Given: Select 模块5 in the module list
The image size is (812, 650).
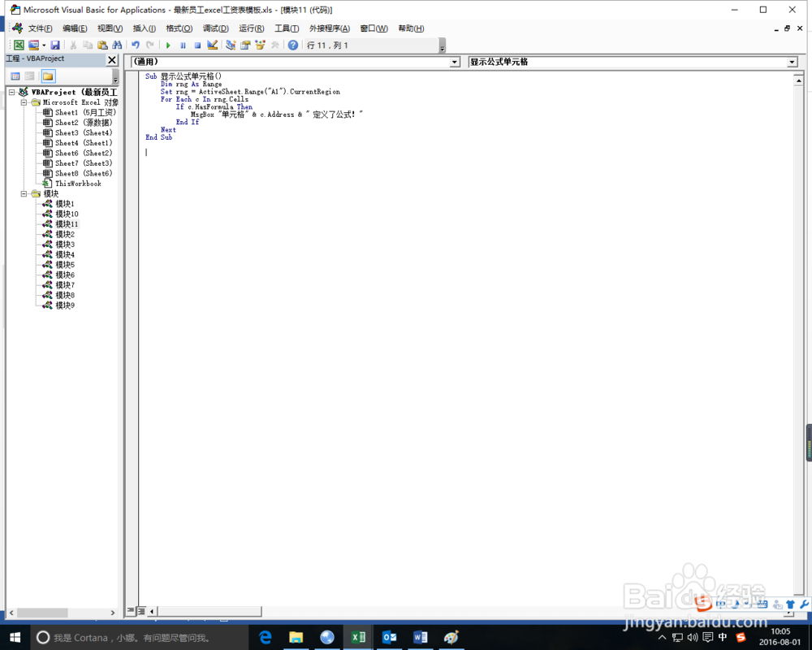Looking at the screenshot, I should pyautogui.click(x=58, y=265).
